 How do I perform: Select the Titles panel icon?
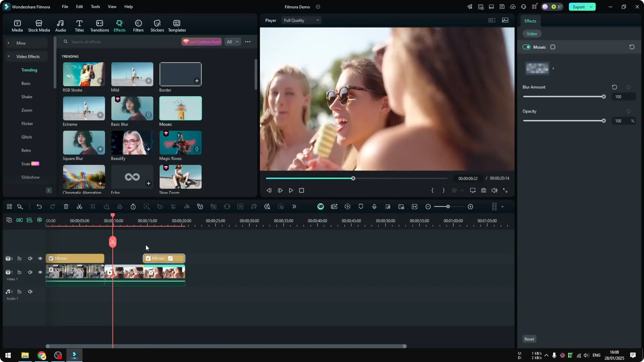(79, 25)
